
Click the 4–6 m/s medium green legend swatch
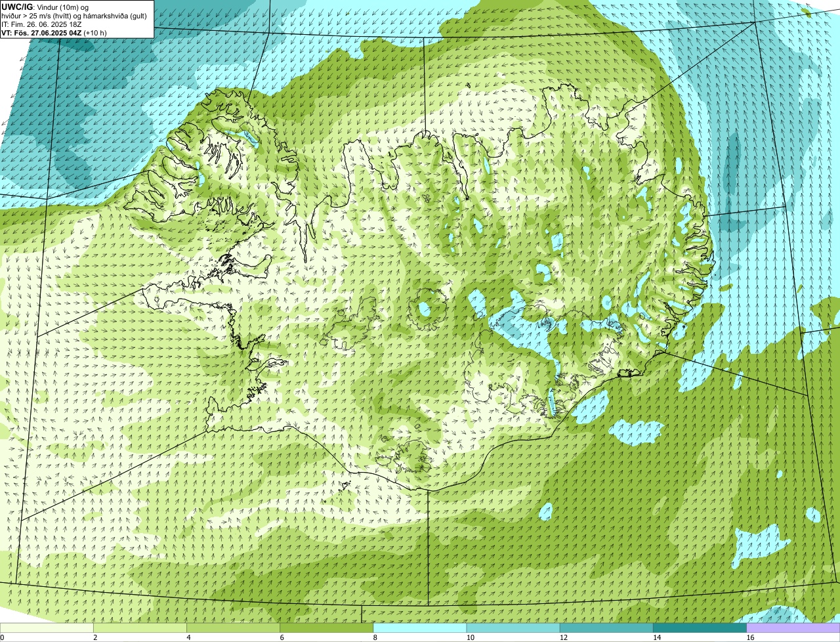[x=233, y=628]
